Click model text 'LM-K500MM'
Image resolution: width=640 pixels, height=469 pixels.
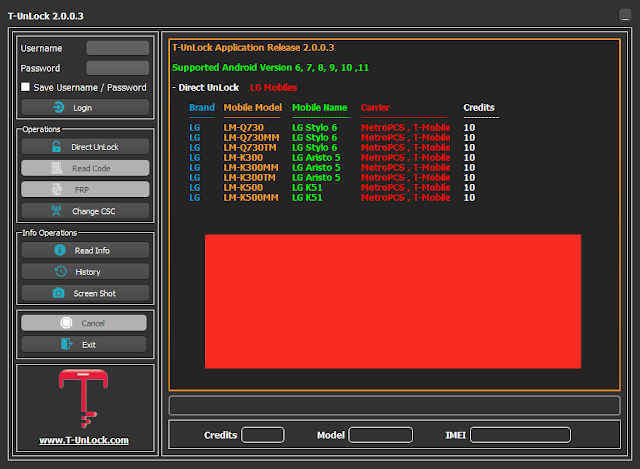point(251,198)
